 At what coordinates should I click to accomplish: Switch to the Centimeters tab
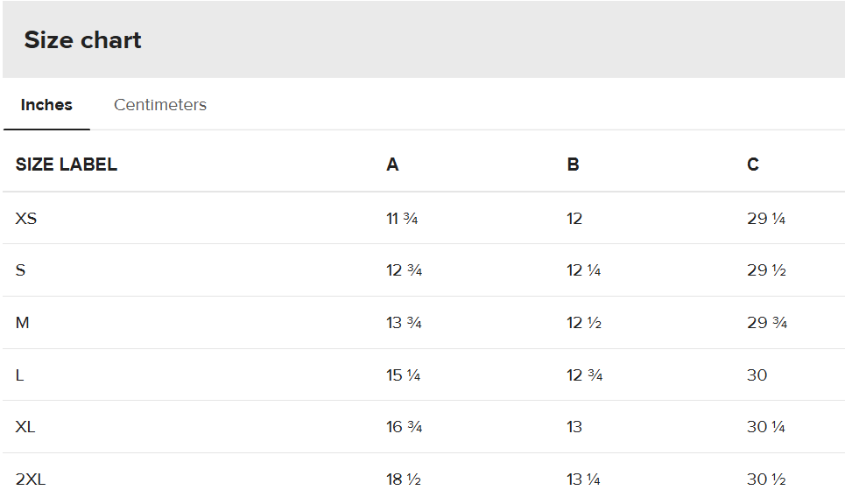[160, 105]
